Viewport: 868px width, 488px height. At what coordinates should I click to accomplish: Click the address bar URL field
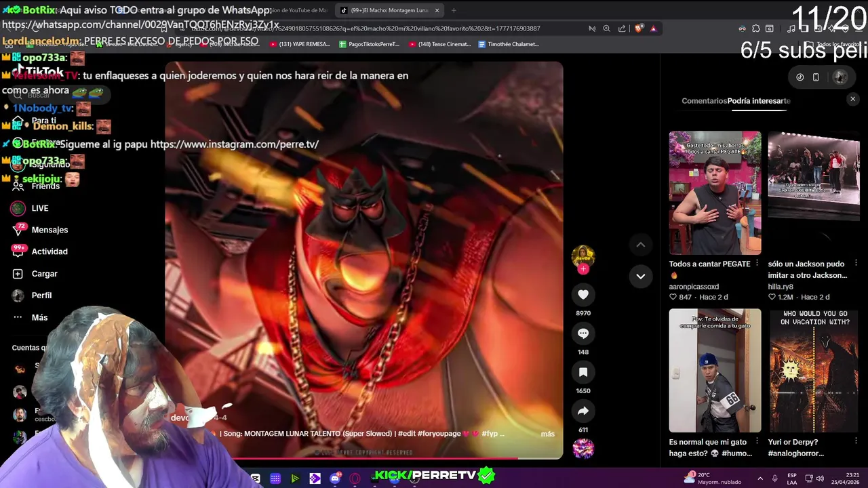380,28
